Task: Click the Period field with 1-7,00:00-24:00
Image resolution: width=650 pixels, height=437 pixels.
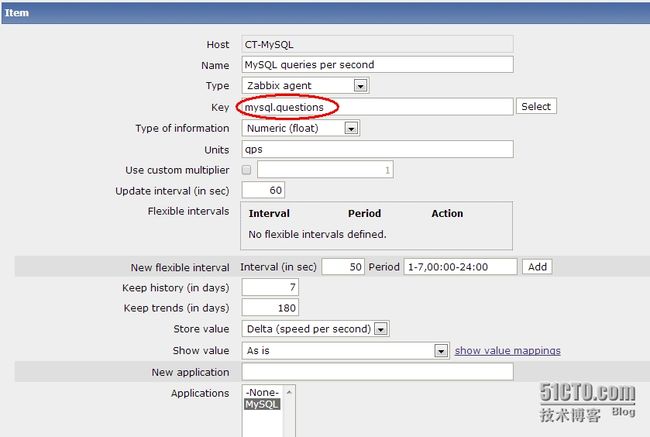Action: [x=460, y=267]
